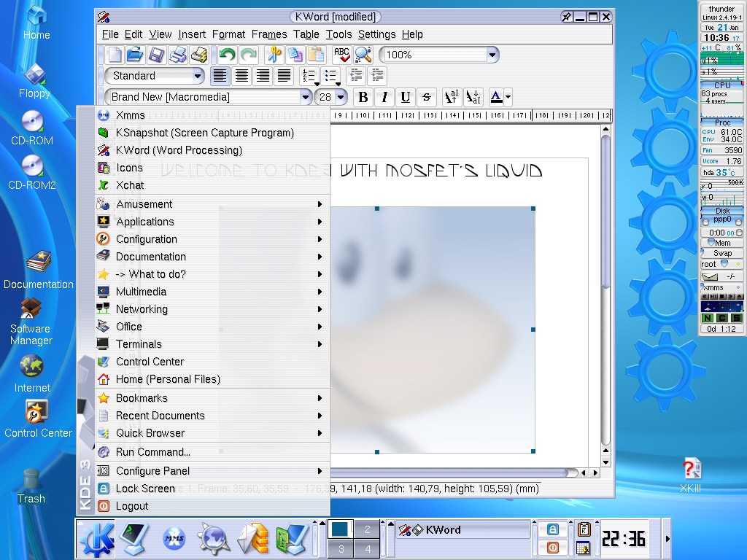Copy selection using the copy icon
Image resolution: width=747 pixels, height=560 pixels.
295,55
